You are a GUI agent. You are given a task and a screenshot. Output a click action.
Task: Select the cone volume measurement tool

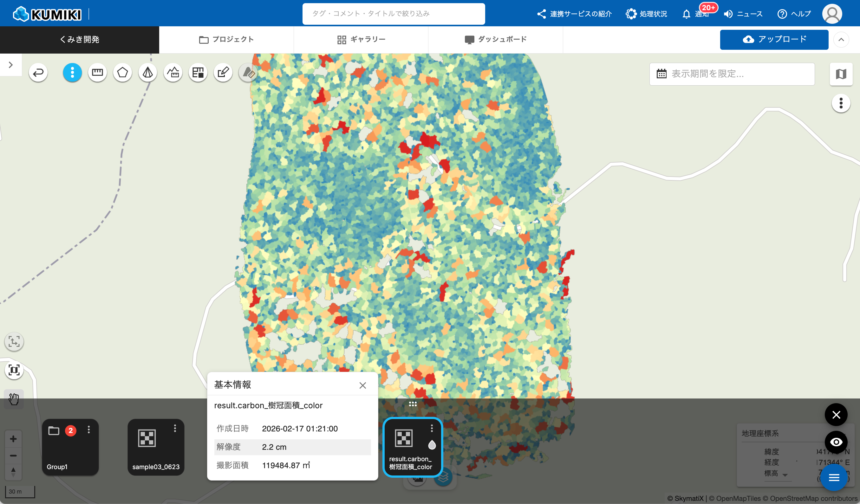coord(147,72)
